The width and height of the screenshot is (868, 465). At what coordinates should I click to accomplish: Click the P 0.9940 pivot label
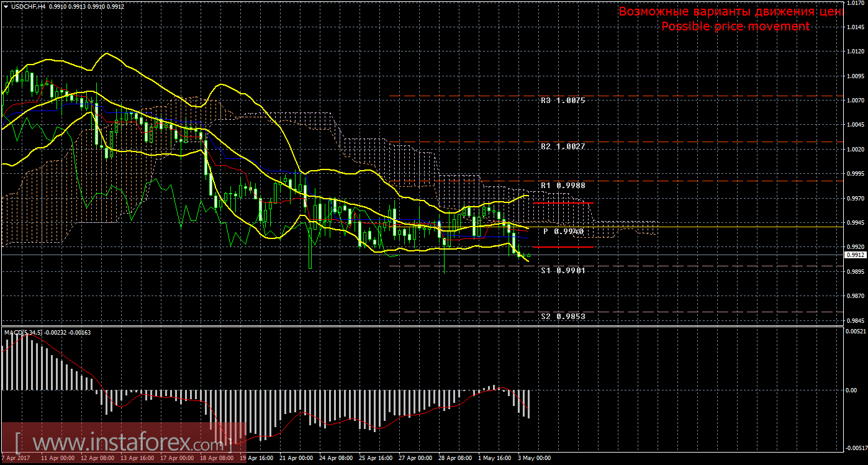tap(564, 231)
